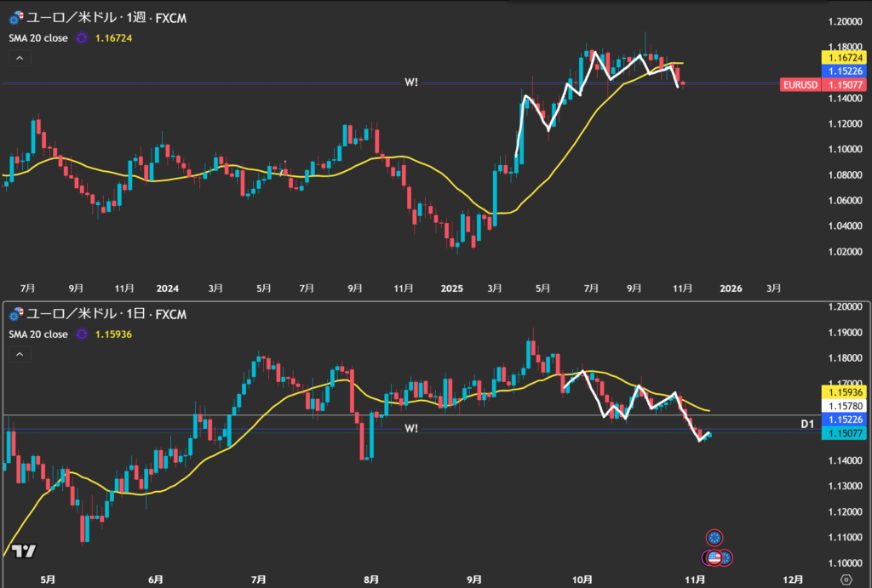Click the EUR/USD flag icon in daily chart title

[x=14, y=315]
